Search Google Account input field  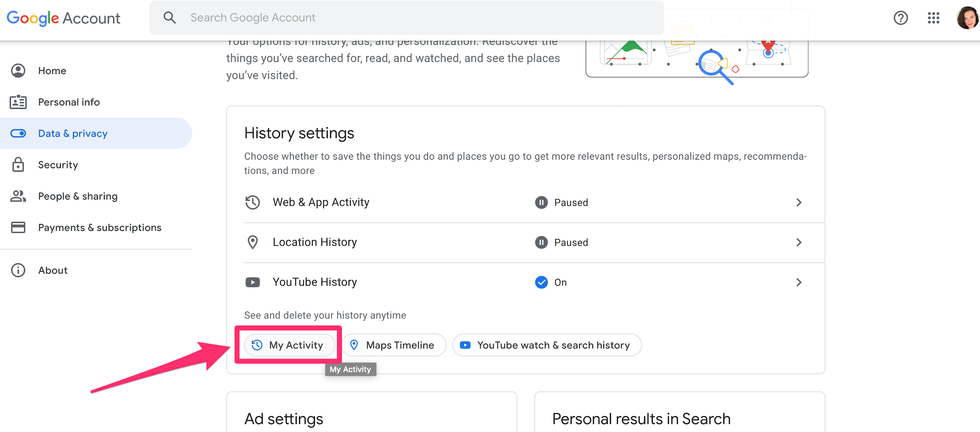[x=406, y=18]
